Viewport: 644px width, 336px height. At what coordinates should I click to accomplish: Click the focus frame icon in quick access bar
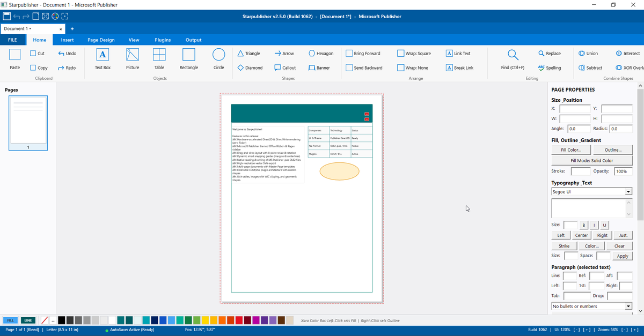tap(64, 16)
